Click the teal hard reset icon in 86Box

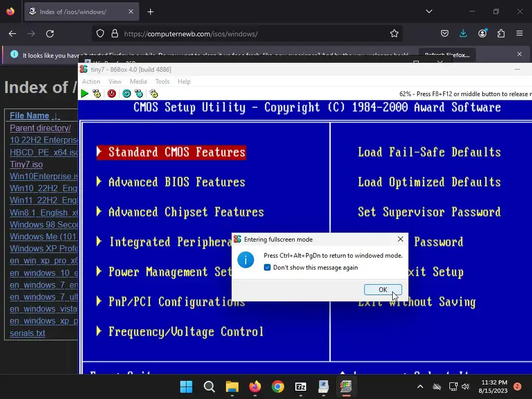click(x=127, y=94)
